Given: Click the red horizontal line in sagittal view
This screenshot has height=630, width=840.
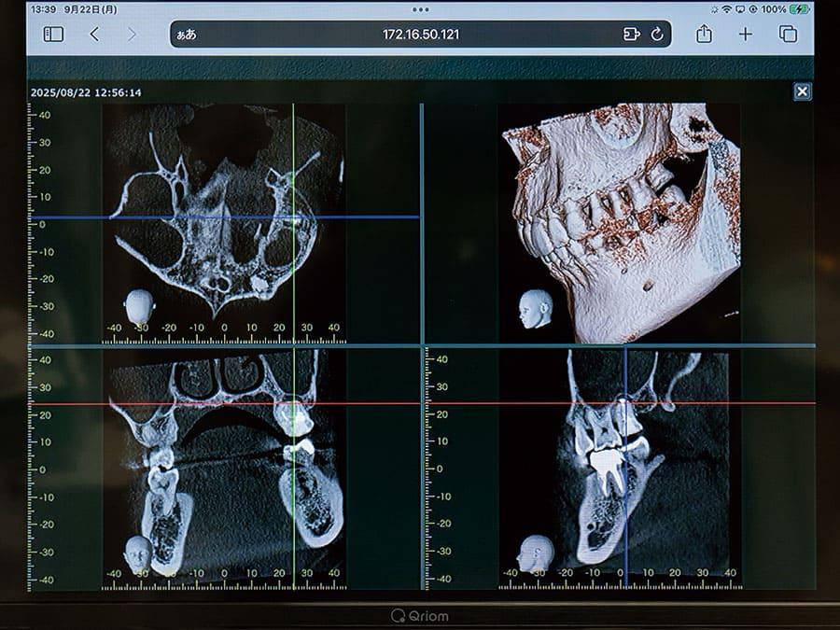Looking at the screenshot, I should [747, 403].
